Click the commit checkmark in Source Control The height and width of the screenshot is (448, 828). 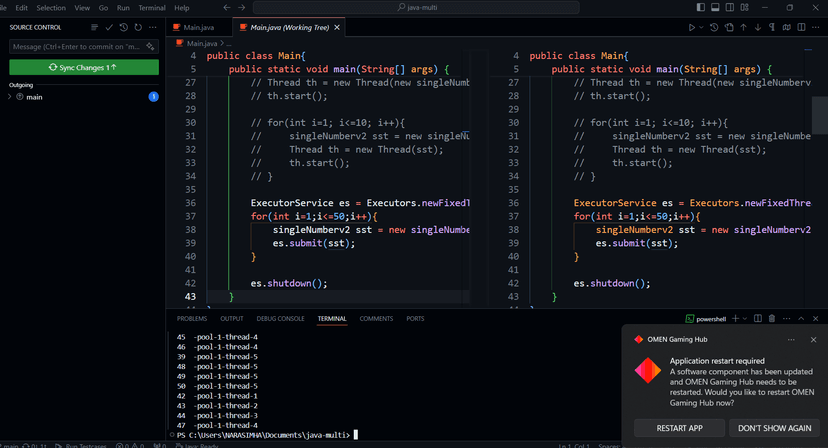tap(109, 27)
